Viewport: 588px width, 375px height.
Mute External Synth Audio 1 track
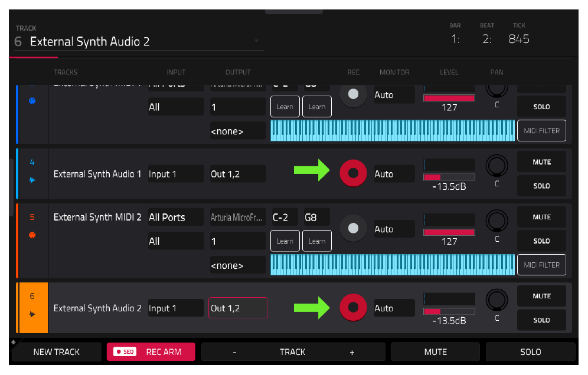click(x=541, y=162)
